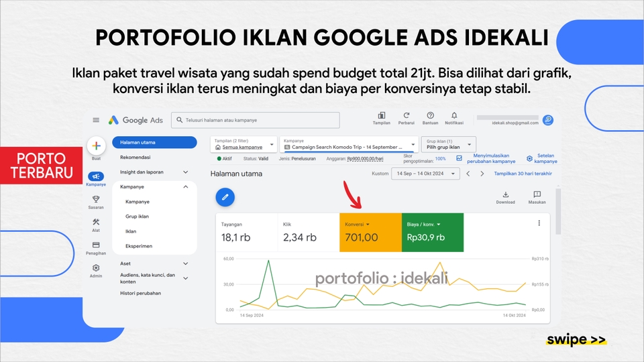Click the Anggaran Rp900.000,00/hari value
Image resolution: width=644 pixels, height=362 pixels.
coord(365,159)
